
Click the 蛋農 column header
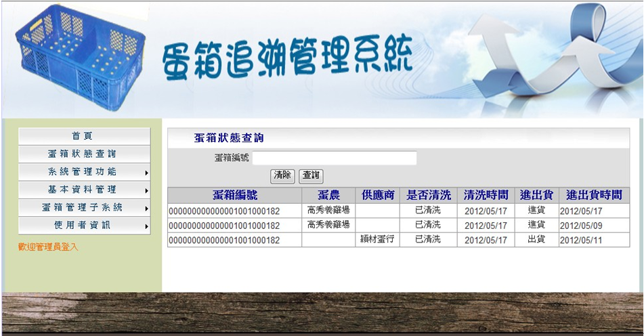coord(328,195)
